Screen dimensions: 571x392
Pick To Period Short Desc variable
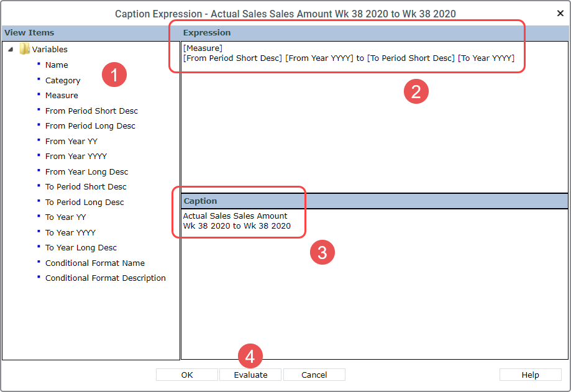[x=86, y=187]
